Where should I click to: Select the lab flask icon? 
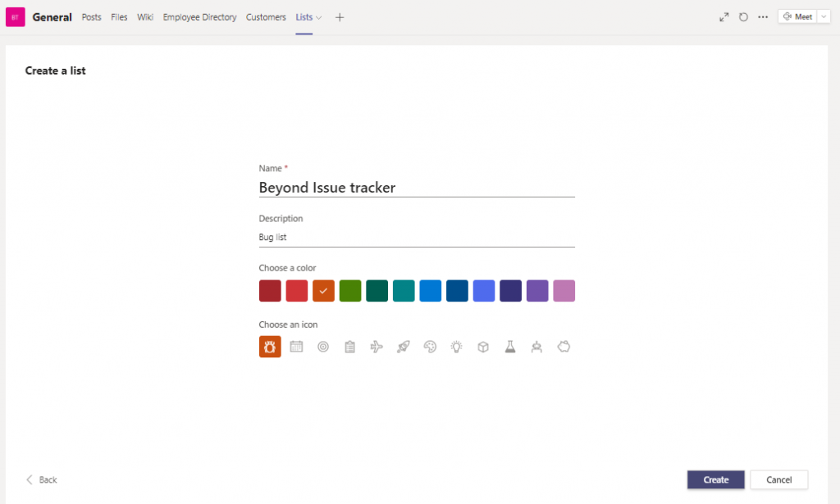tap(509, 347)
